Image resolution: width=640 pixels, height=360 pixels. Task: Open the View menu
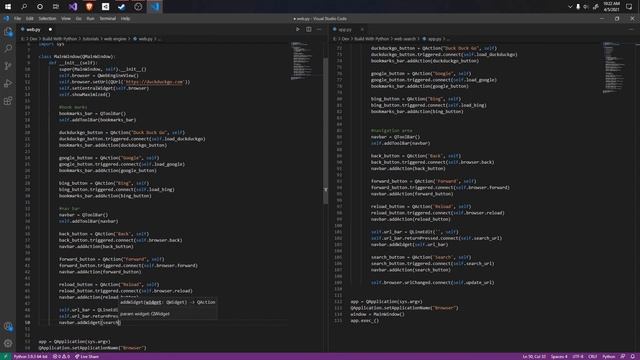click(66, 18)
